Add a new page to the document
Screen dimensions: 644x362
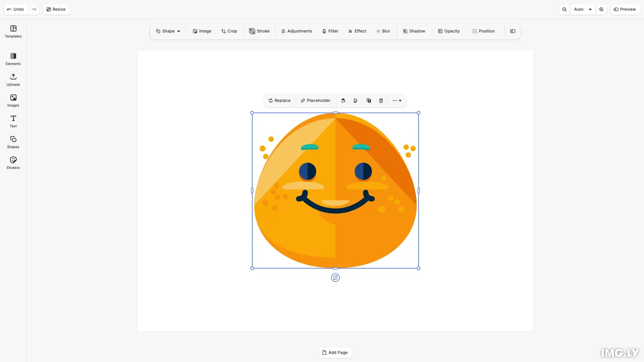click(x=335, y=352)
